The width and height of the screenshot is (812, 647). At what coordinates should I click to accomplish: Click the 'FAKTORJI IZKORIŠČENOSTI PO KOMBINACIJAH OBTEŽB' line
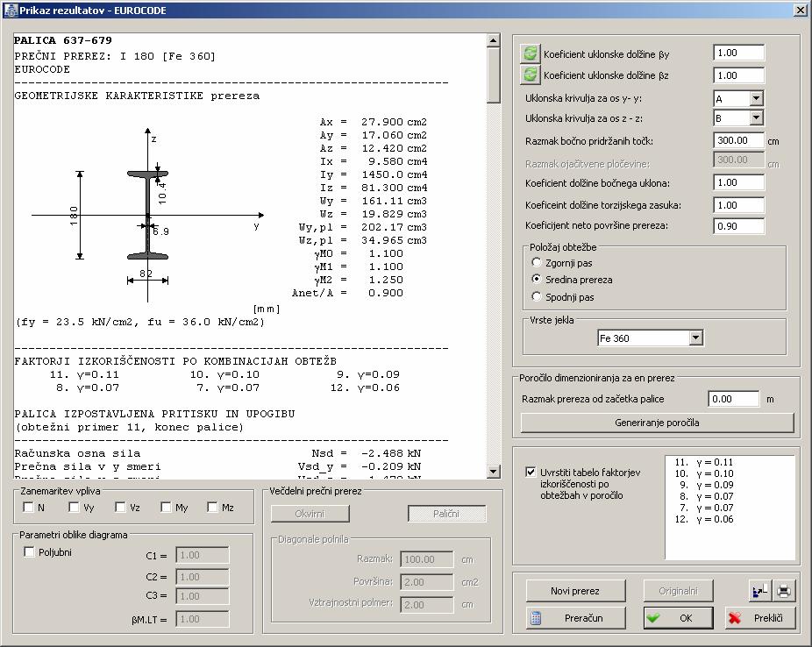point(175,361)
